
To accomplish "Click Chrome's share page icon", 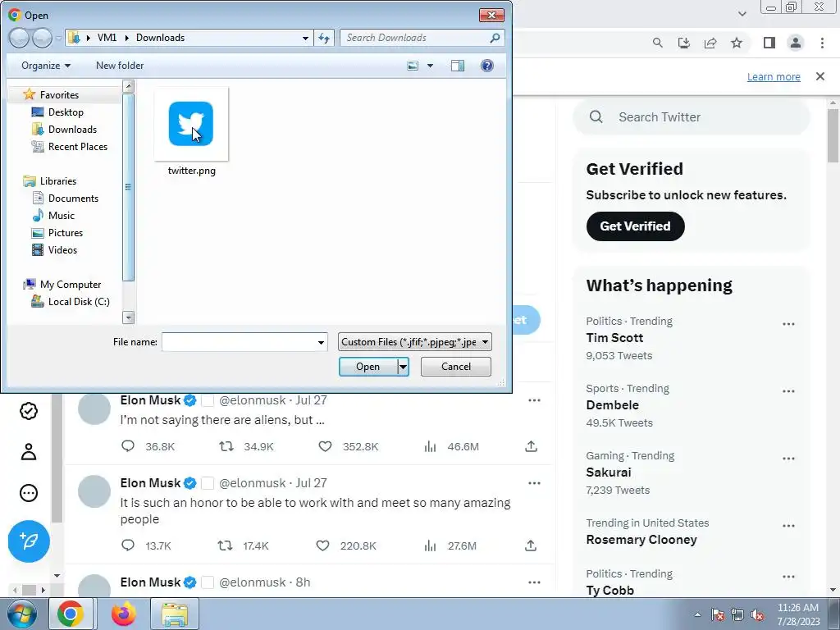I will pyautogui.click(x=710, y=43).
